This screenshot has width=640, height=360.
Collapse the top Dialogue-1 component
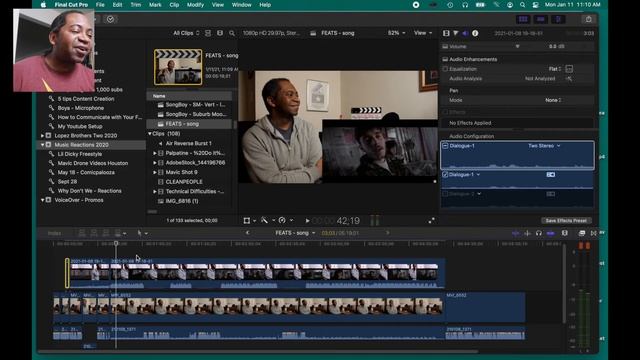point(445,146)
